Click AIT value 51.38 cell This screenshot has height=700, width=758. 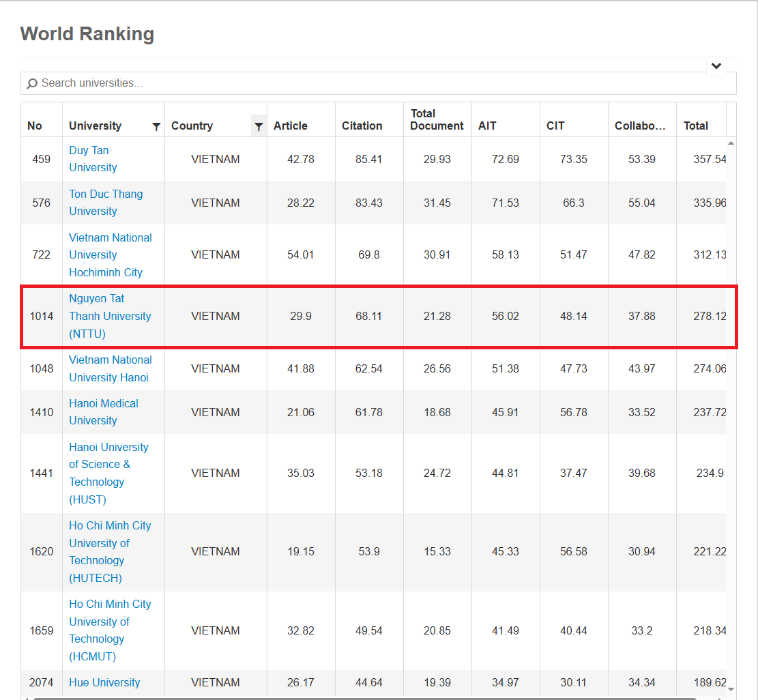click(x=505, y=368)
